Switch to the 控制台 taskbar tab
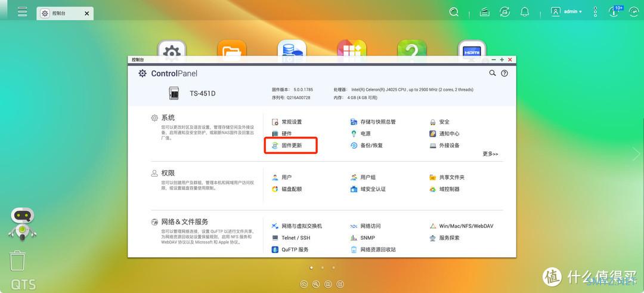 65,13
